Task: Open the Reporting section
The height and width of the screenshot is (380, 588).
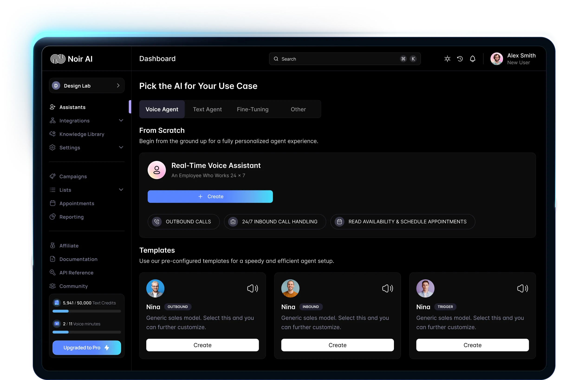Action: click(x=71, y=217)
